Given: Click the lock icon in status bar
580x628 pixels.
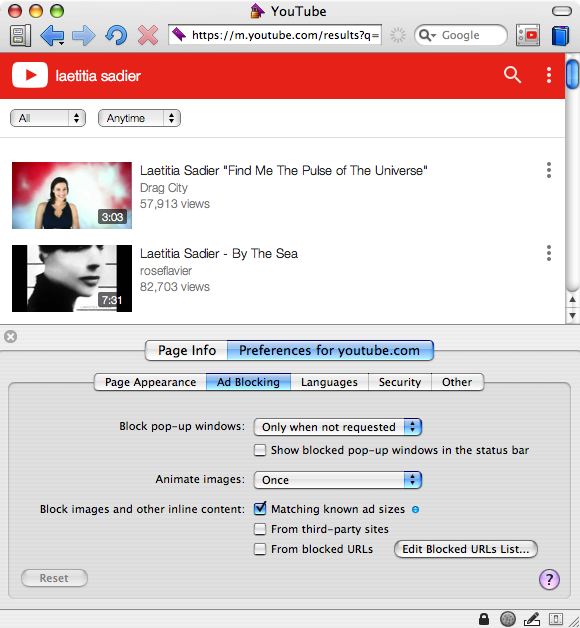Looking at the screenshot, I should (484, 619).
